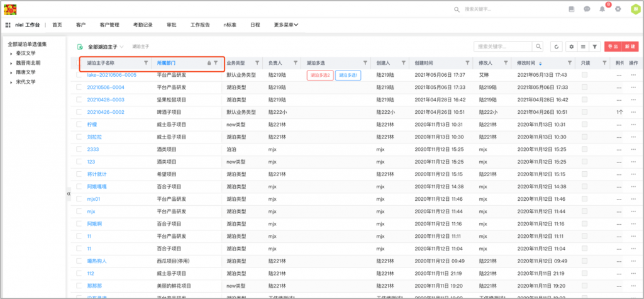Select the row checkbox for 柠檬
The height and width of the screenshot is (299, 644).
(x=79, y=125)
